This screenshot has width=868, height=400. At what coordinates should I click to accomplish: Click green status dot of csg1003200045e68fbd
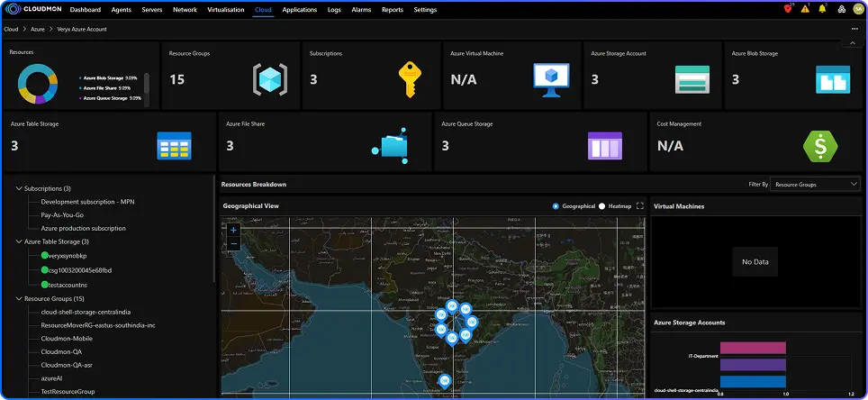45,269
